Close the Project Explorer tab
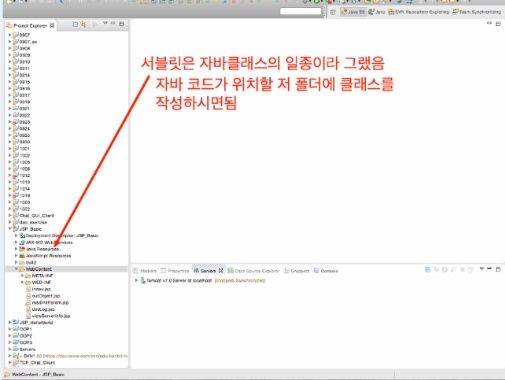Screen dimensions: 505x380 [52, 25]
